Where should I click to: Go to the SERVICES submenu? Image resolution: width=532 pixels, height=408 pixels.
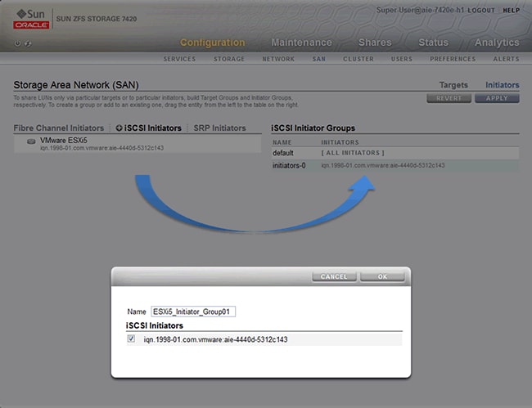(179, 59)
